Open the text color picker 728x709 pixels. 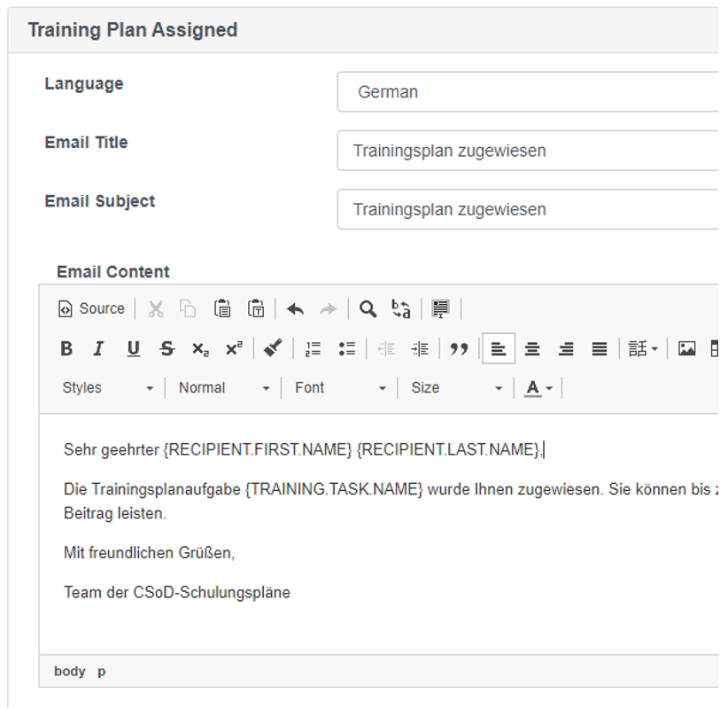[538, 388]
